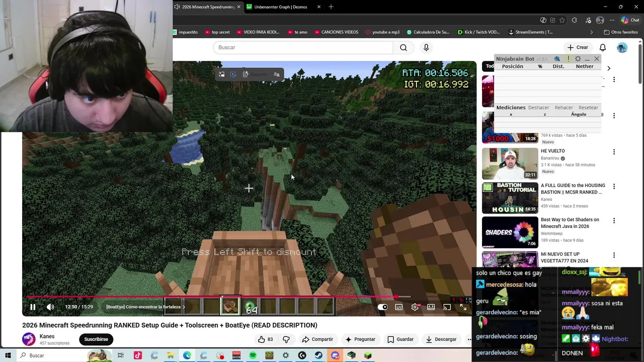Enter fullscreen in the video player
This screenshot has width=644, height=362.
click(463, 307)
